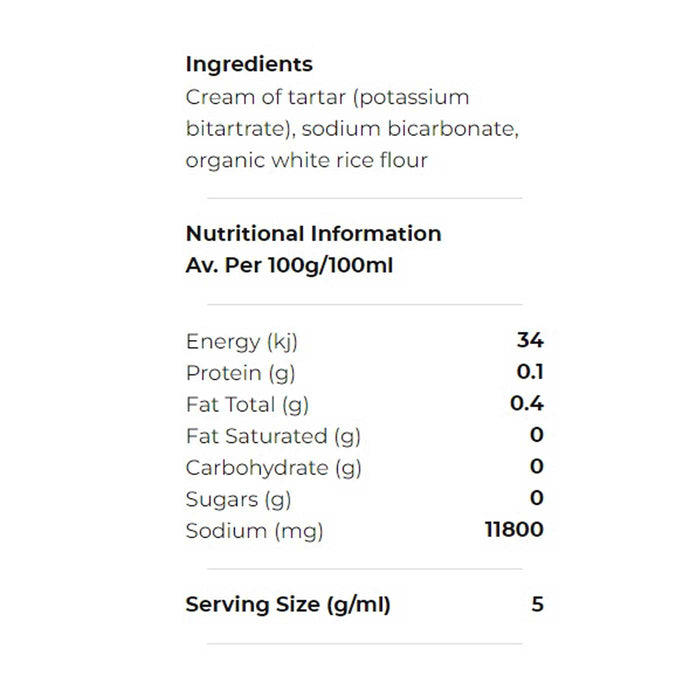The height and width of the screenshot is (700, 700).
Task: Click 'organic white rice flour' text
Action: point(306,160)
